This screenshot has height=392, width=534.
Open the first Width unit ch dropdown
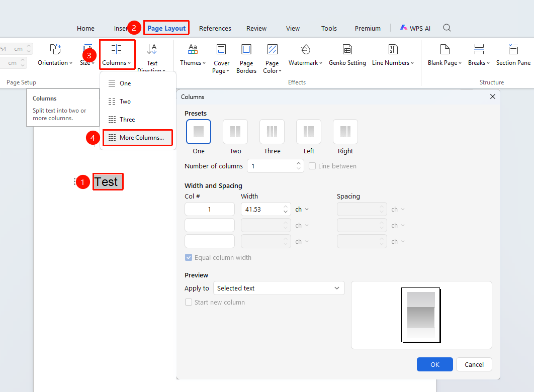pyautogui.click(x=302, y=209)
